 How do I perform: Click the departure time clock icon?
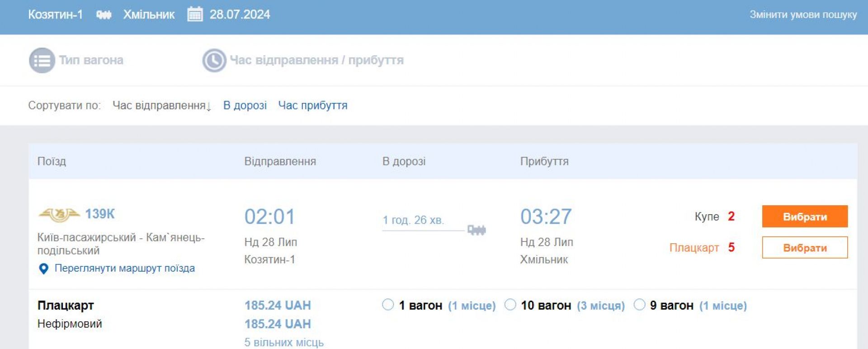214,60
